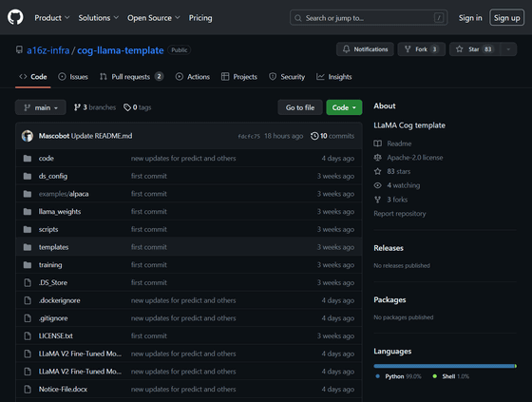Click the fork icon in Fork button

(408, 49)
